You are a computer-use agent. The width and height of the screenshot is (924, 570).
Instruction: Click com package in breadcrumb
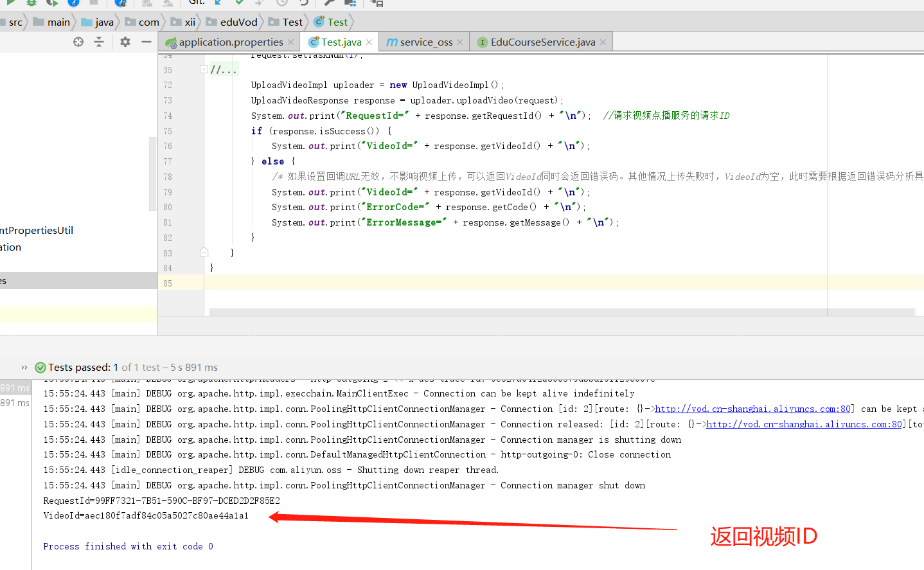click(142, 22)
